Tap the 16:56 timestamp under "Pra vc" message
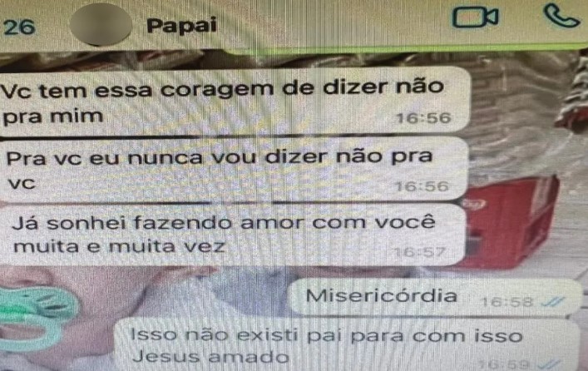The width and height of the screenshot is (588, 371). point(422,186)
